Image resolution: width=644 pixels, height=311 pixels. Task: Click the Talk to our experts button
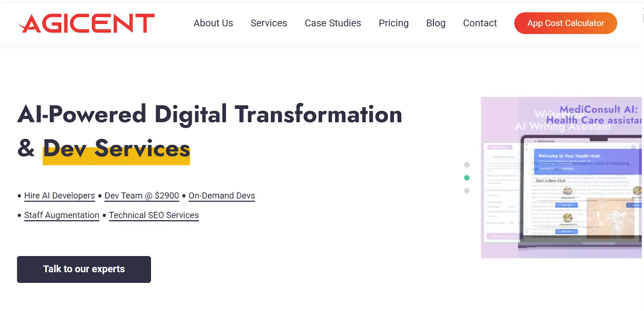(x=84, y=269)
